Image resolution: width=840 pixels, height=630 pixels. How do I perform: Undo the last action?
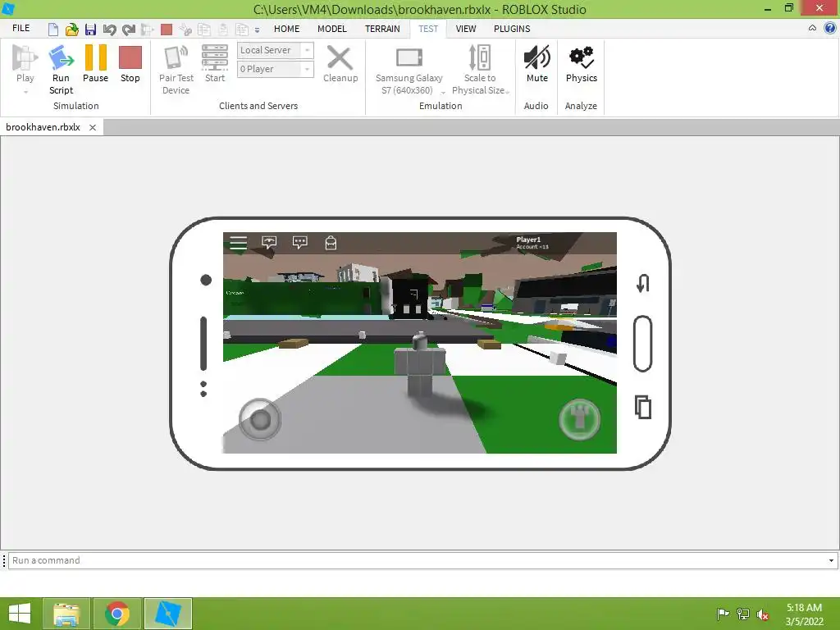tap(109, 29)
